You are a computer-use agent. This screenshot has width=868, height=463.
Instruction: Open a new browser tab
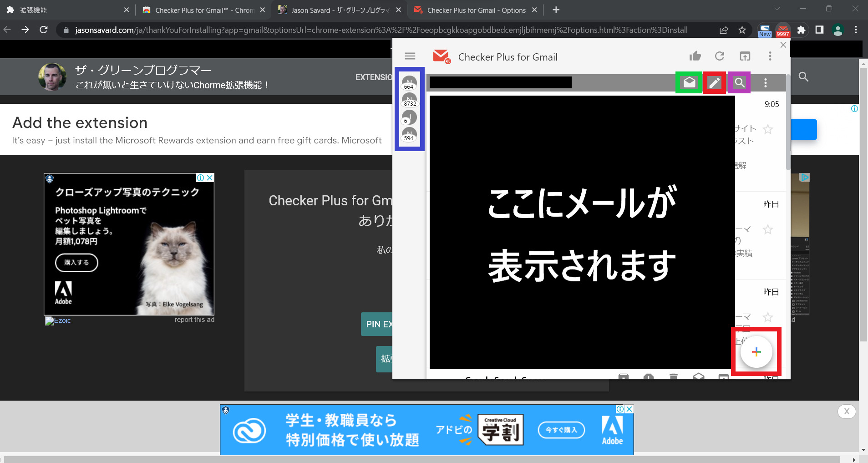coord(556,10)
